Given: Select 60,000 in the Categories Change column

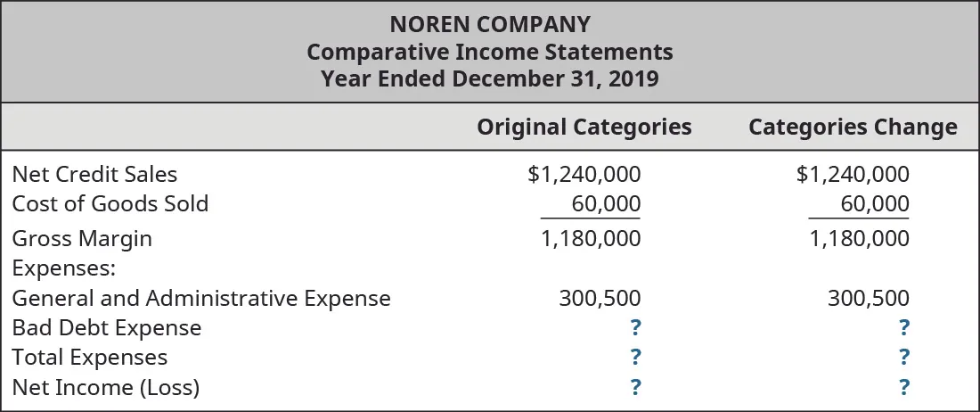Looking at the screenshot, I should click(x=875, y=204).
